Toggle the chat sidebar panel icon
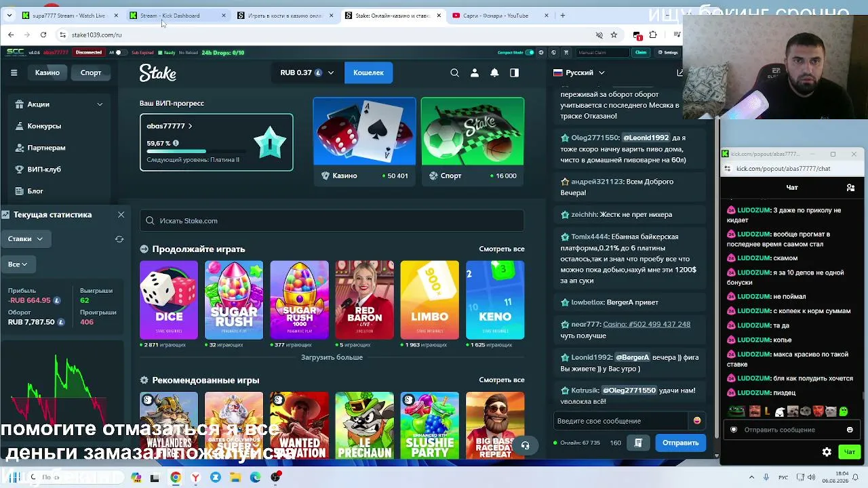The height and width of the screenshot is (488, 868). click(514, 73)
